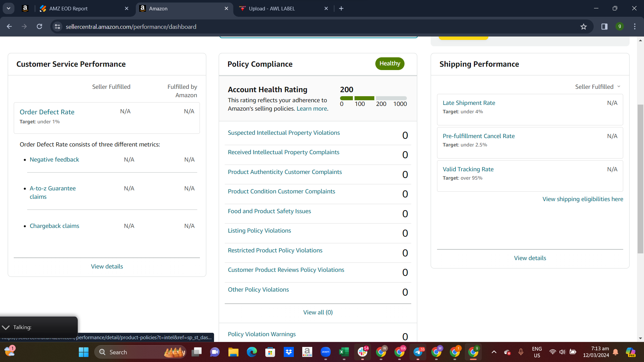This screenshot has height=362, width=644.
Task: Click the Healthy status badge
Action: tap(390, 64)
